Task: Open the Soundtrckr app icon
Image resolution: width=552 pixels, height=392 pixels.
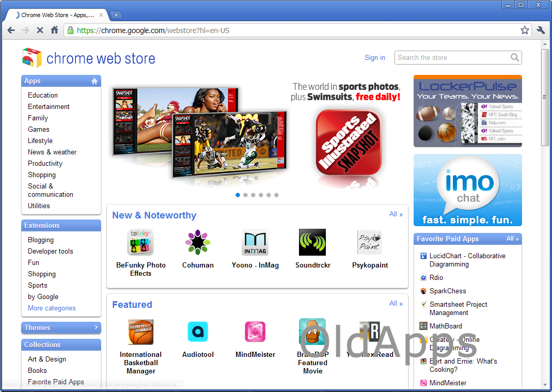Action: 312,242
